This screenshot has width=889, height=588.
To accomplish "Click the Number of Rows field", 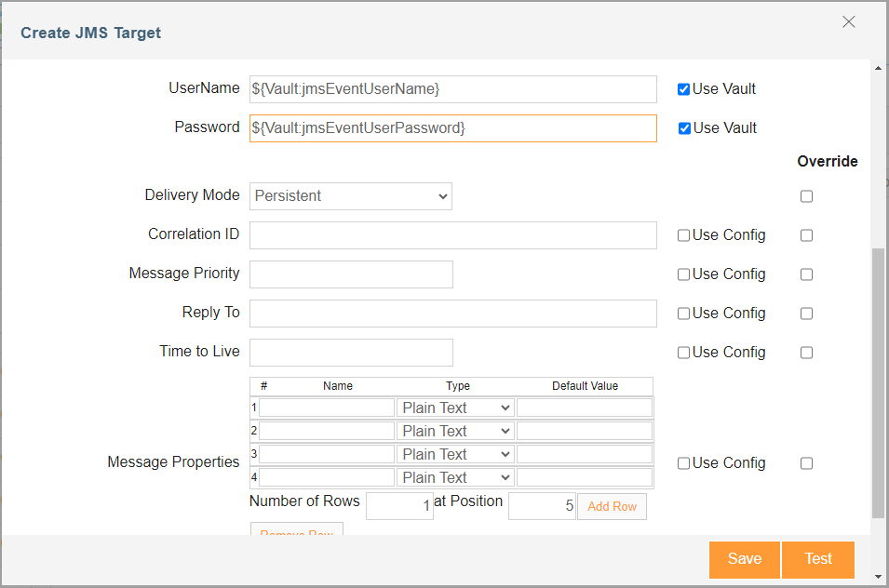I will point(399,506).
